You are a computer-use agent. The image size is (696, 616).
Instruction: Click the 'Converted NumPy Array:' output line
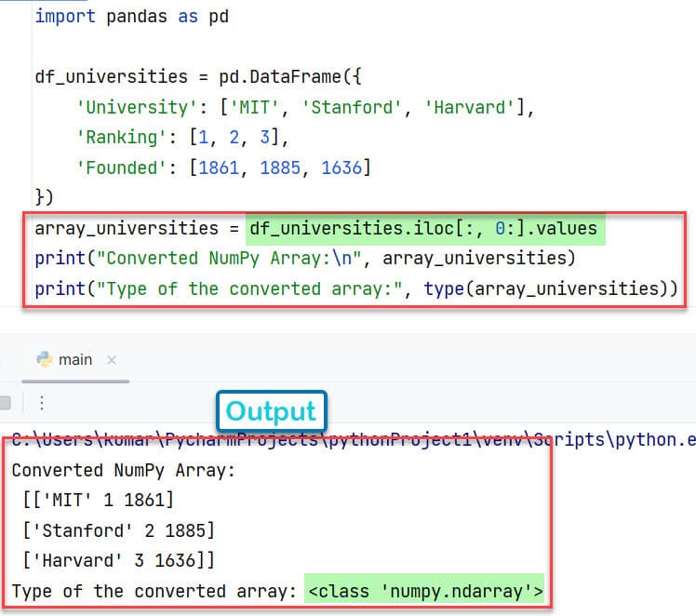point(124,471)
